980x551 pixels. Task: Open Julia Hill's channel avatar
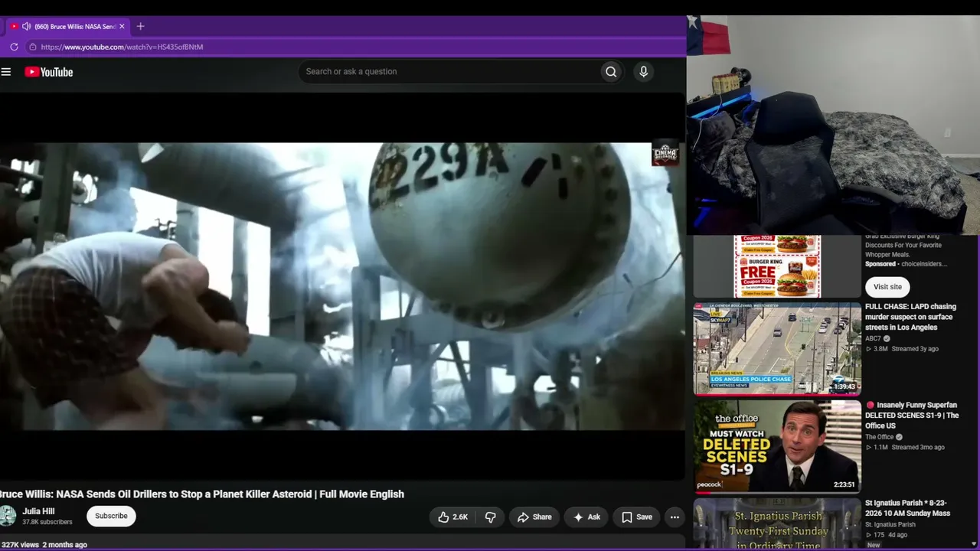click(x=8, y=516)
